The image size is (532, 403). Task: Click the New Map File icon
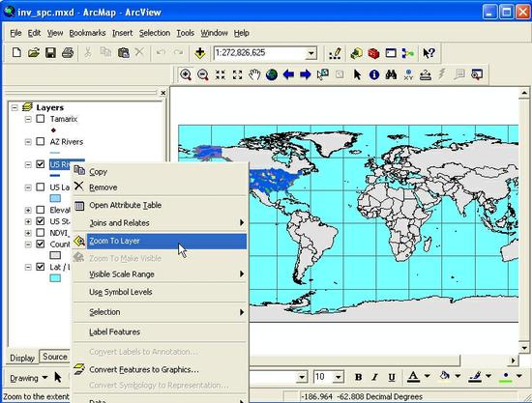point(16,53)
